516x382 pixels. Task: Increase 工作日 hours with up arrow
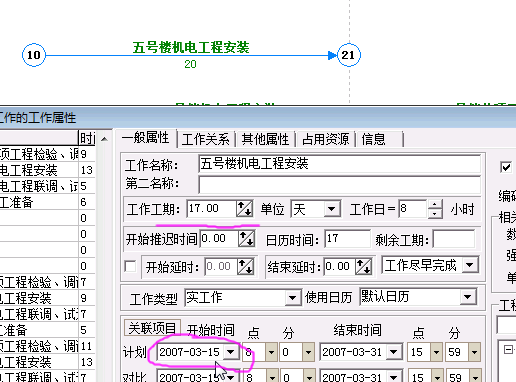click(435, 204)
